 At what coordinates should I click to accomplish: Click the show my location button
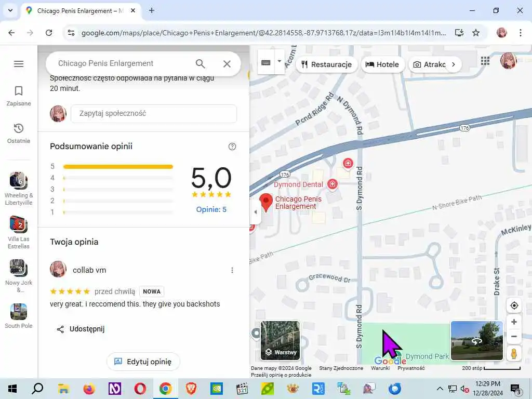[514, 305]
